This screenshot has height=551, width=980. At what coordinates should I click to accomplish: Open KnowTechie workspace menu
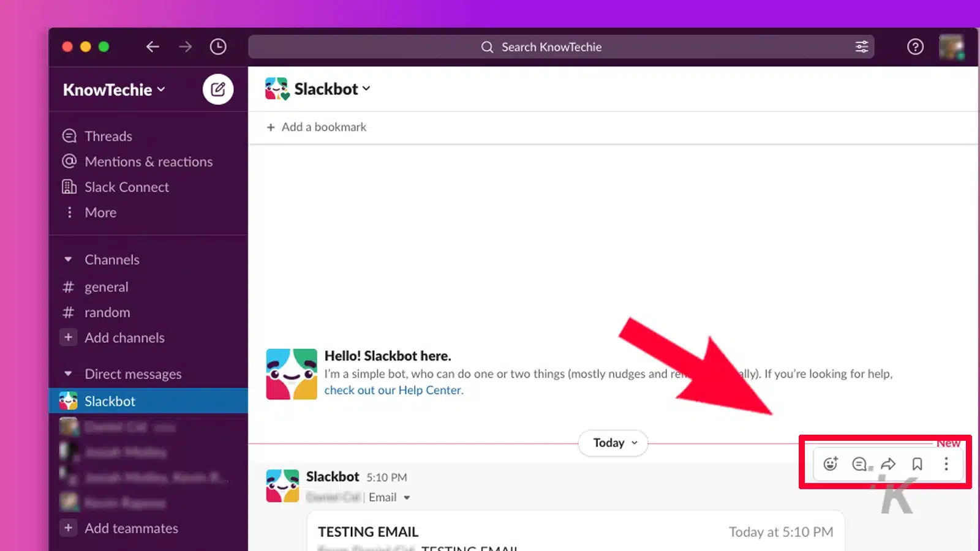[114, 89]
